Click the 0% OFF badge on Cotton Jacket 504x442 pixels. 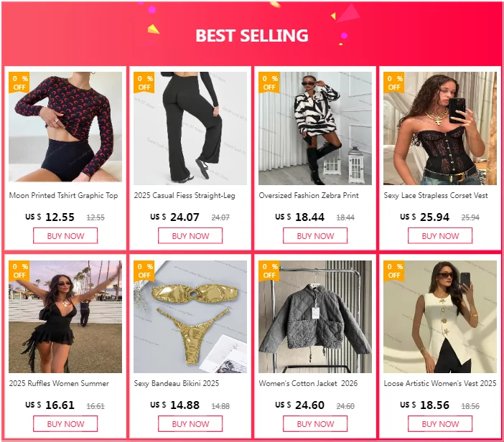click(x=269, y=271)
